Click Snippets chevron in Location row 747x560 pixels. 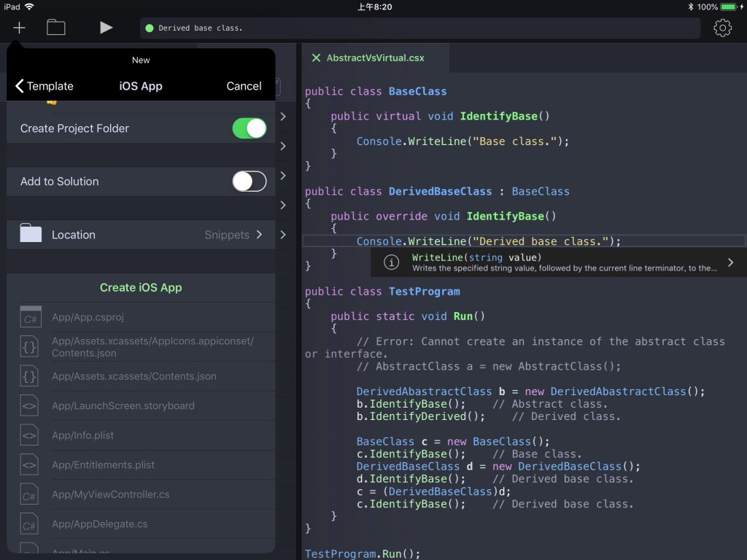point(259,234)
